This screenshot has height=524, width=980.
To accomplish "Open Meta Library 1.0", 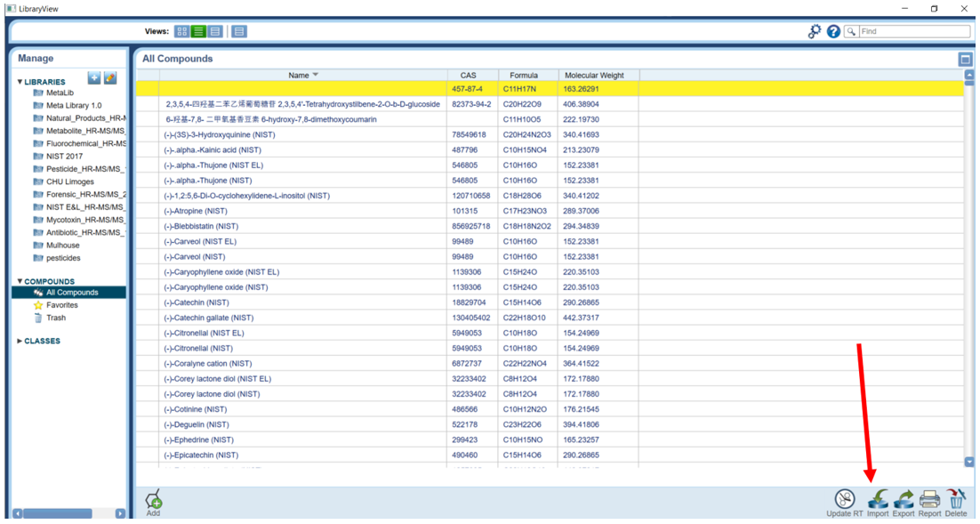I will coord(73,106).
